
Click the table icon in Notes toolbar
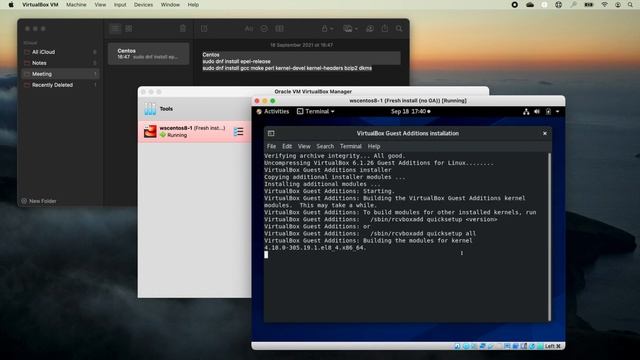pos(279,29)
